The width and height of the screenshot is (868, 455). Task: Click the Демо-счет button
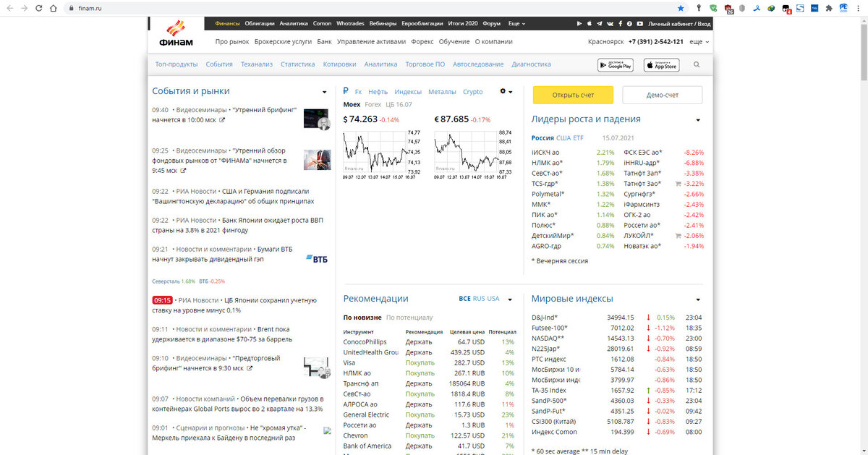[662, 95]
